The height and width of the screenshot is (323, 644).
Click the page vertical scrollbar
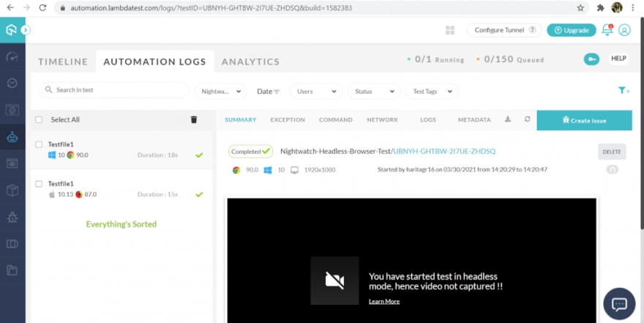pos(642,123)
